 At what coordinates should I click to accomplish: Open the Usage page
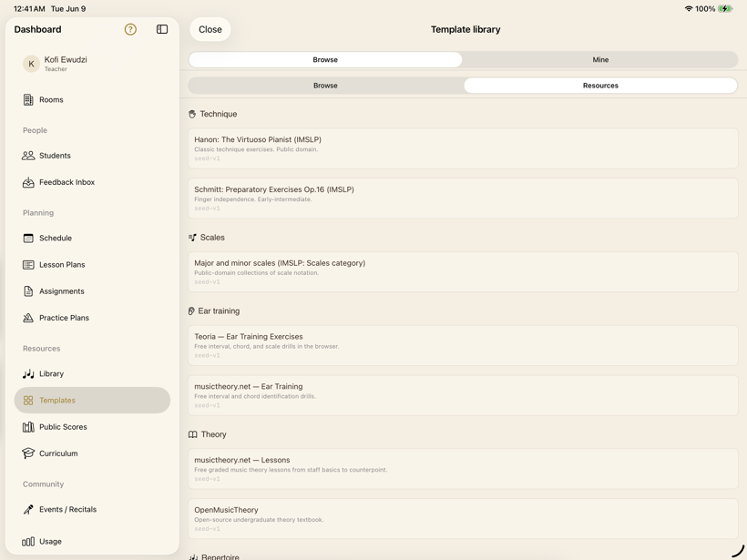tap(92, 542)
